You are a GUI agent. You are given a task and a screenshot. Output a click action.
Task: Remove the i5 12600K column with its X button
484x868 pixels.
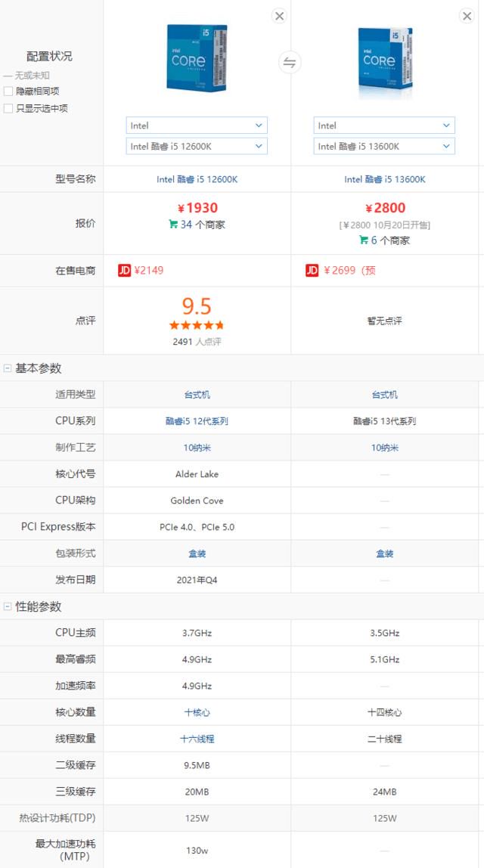[279, 15]
